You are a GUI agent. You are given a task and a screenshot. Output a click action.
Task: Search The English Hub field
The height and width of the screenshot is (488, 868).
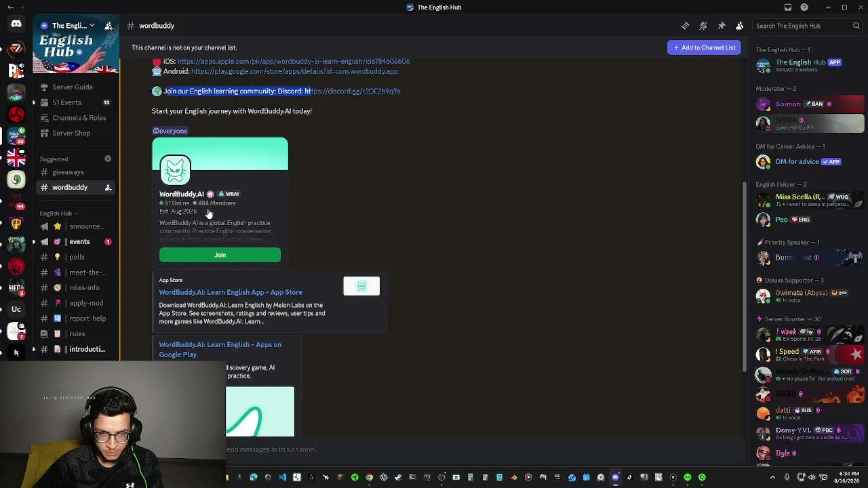808,26
